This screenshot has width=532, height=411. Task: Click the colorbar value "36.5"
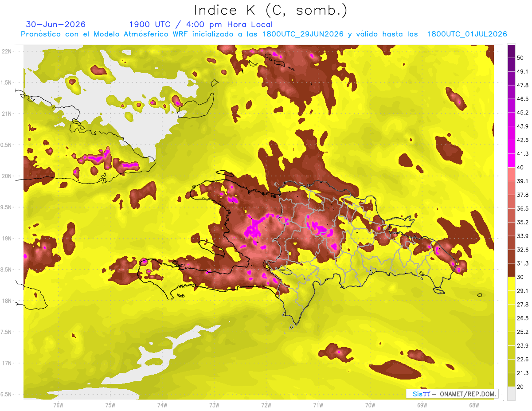pos(522,208)
